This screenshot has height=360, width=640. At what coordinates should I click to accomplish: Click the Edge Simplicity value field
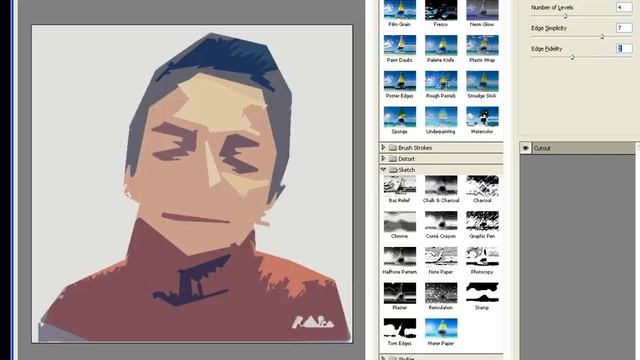[624, 28]
